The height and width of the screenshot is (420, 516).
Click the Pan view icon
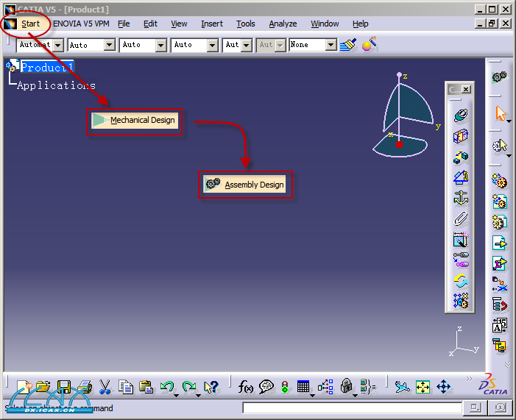tap(444, 386)
